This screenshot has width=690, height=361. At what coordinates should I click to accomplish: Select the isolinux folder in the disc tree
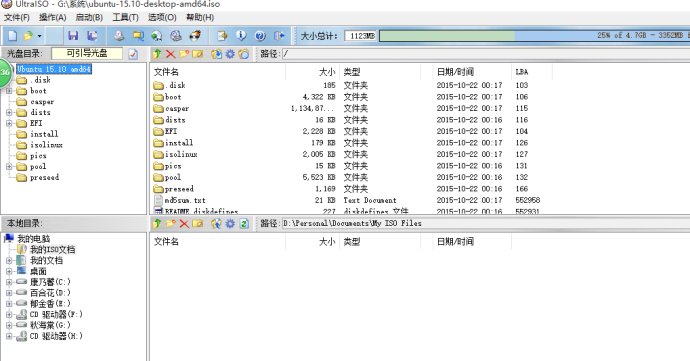(x=40, y=145)
